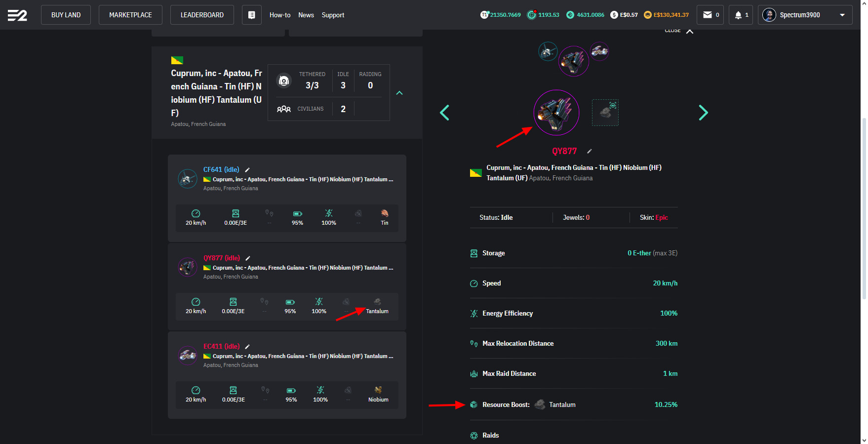Viewport: 868px width, 444px height.
Task: Select the empty jewel slot beside the drone
Action: click(x=605, y=113)
